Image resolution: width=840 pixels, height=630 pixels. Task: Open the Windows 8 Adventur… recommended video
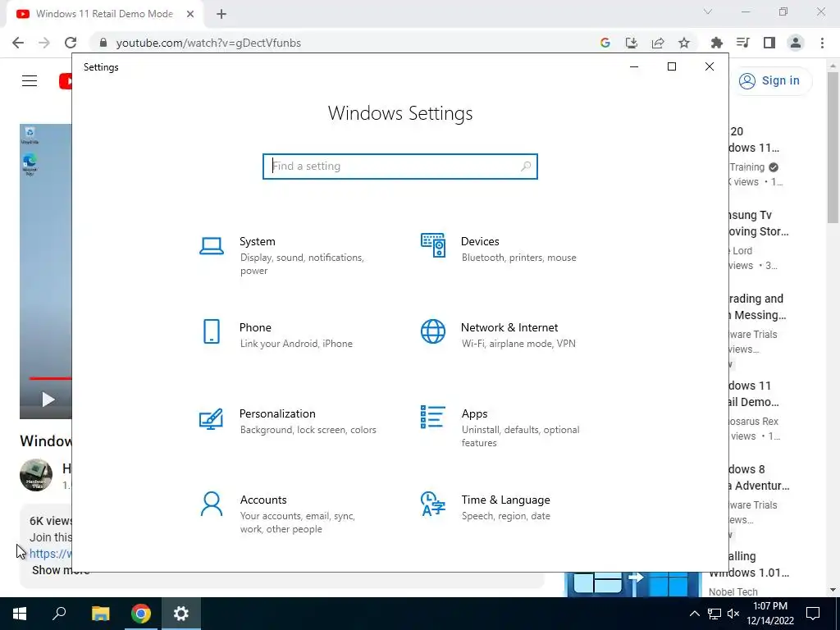(759, 477)
